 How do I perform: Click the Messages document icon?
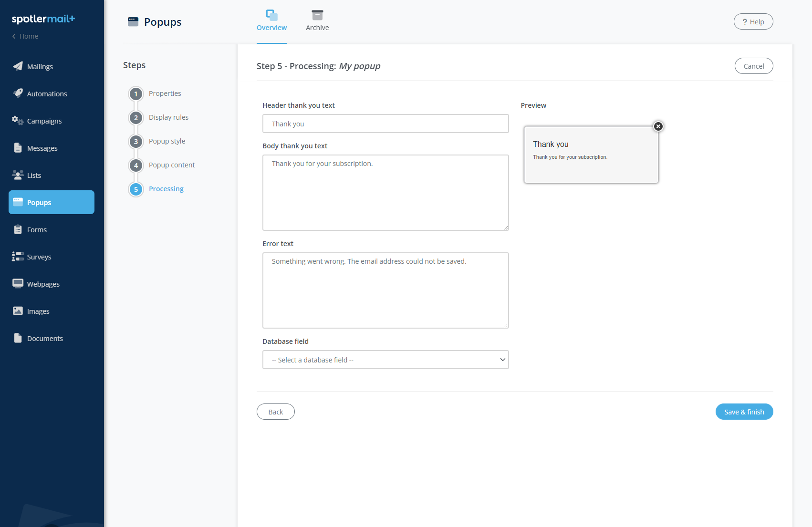click(18, 148)
